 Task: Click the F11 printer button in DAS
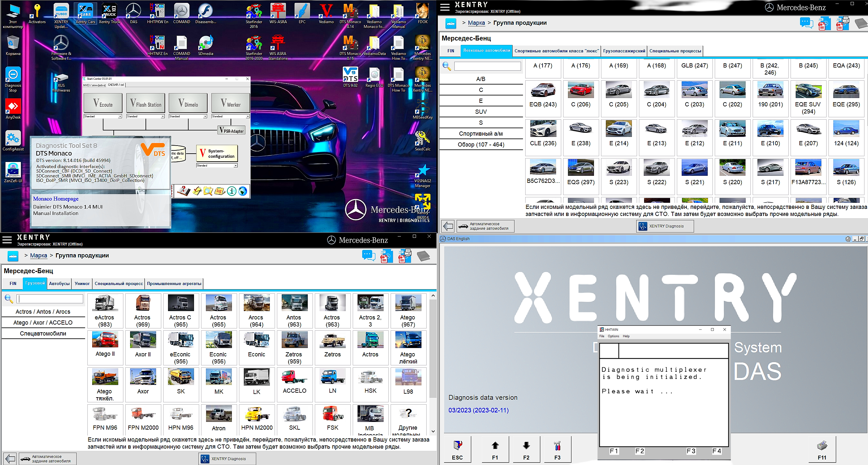[822, 449]
